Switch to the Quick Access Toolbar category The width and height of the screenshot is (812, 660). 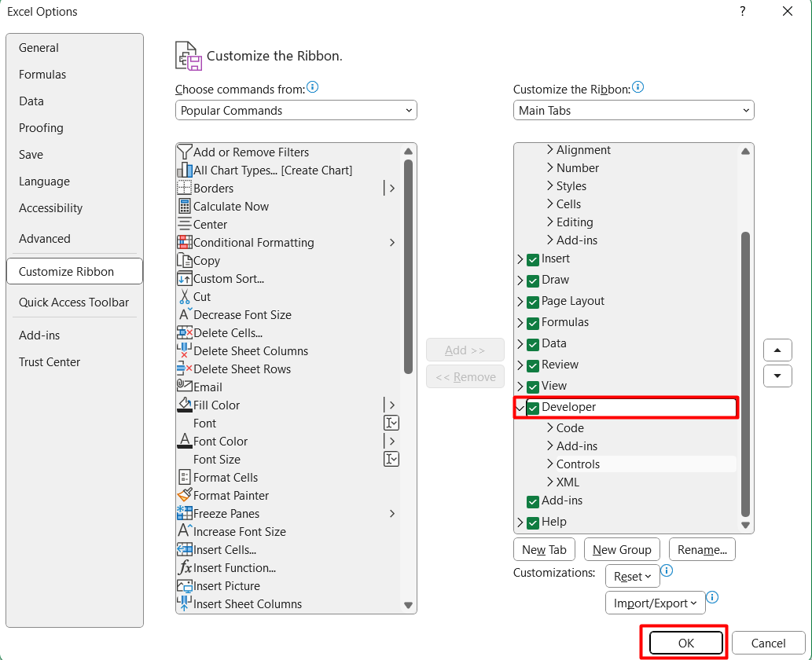[x=74, y=302]
